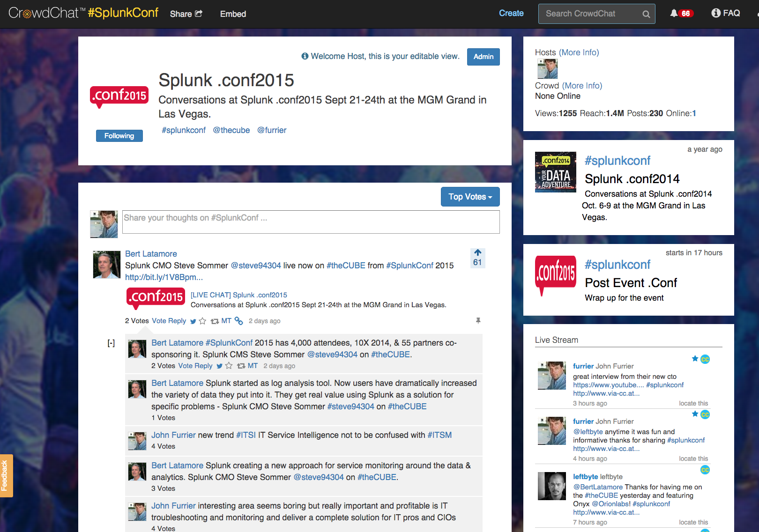Click Embed in the top bar
Screen dimensions: 759x532
point(233,14)
